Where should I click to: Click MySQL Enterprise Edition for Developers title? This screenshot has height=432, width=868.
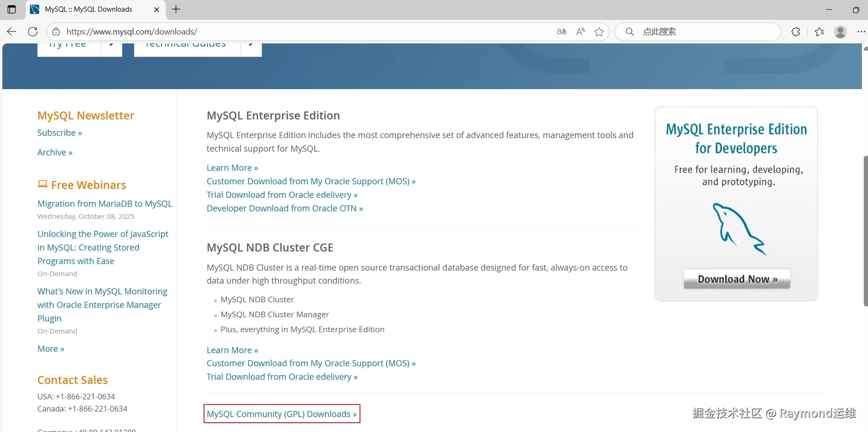click(736, 139)
